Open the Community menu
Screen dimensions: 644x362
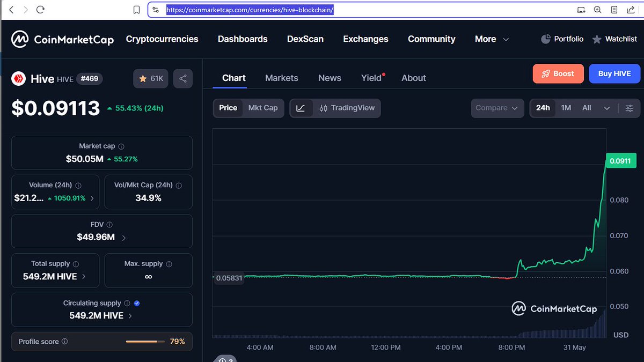(x=431, y=39)
